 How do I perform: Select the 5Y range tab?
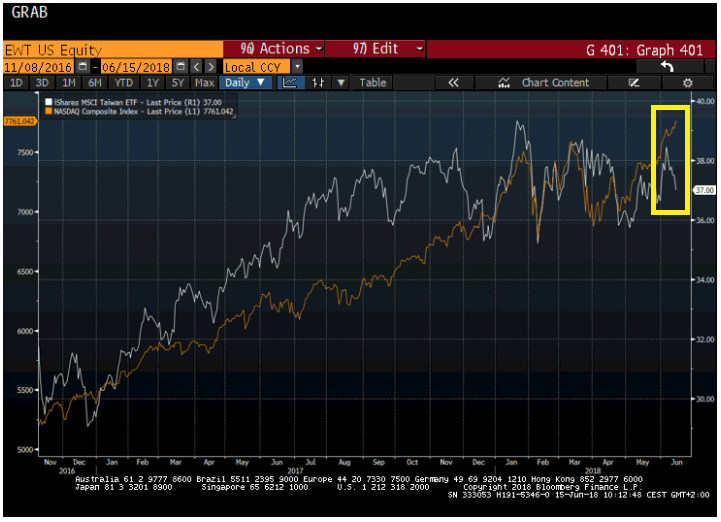coord(177,83)
